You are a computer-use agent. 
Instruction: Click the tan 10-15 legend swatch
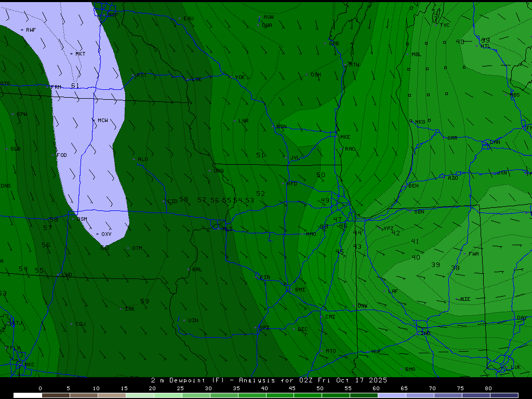(x=112, y=395)
